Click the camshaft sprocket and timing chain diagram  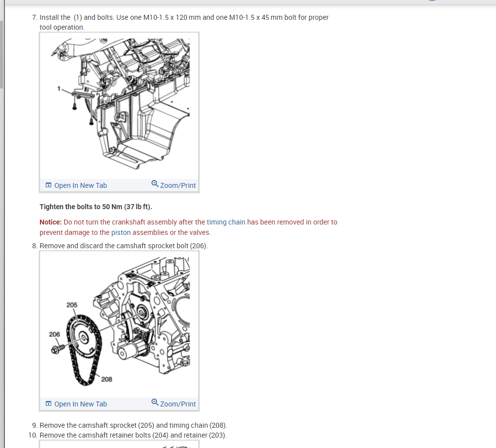pyautogui.click(x=119, y=324)
